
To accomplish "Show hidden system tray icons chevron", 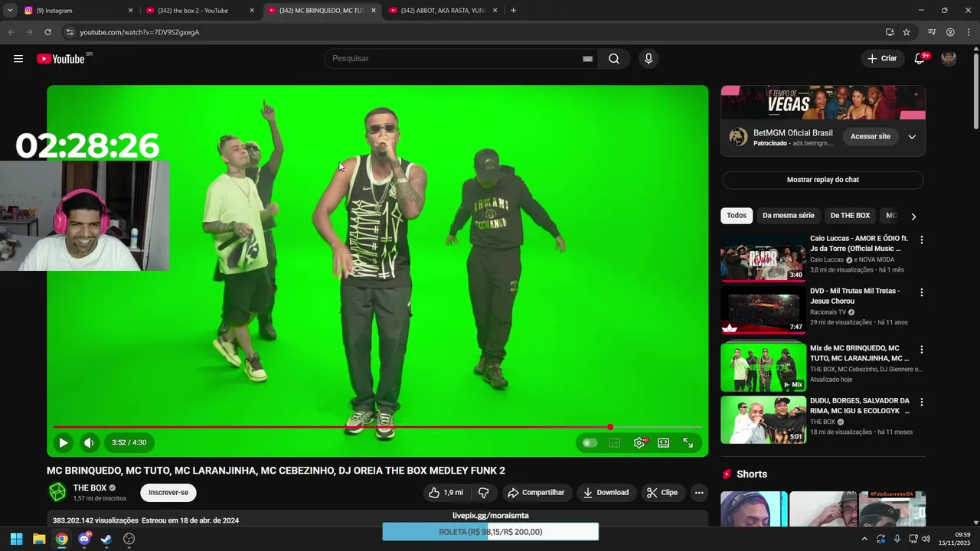I will (864, 539).
